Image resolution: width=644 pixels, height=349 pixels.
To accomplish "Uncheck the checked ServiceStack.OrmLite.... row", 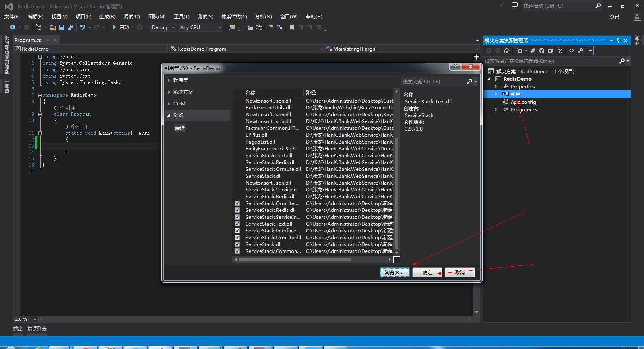I will coord(237,203).
